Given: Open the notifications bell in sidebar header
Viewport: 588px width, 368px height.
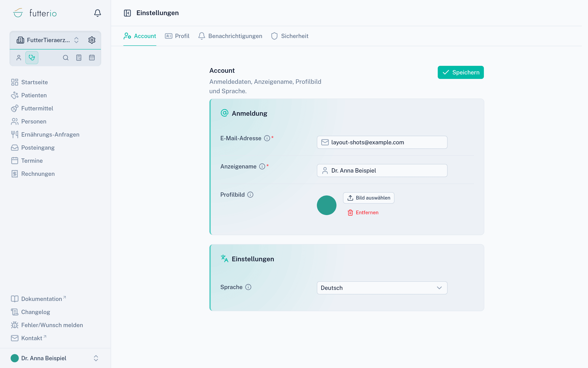Looking at the screenshot, I should pos(97,13).
